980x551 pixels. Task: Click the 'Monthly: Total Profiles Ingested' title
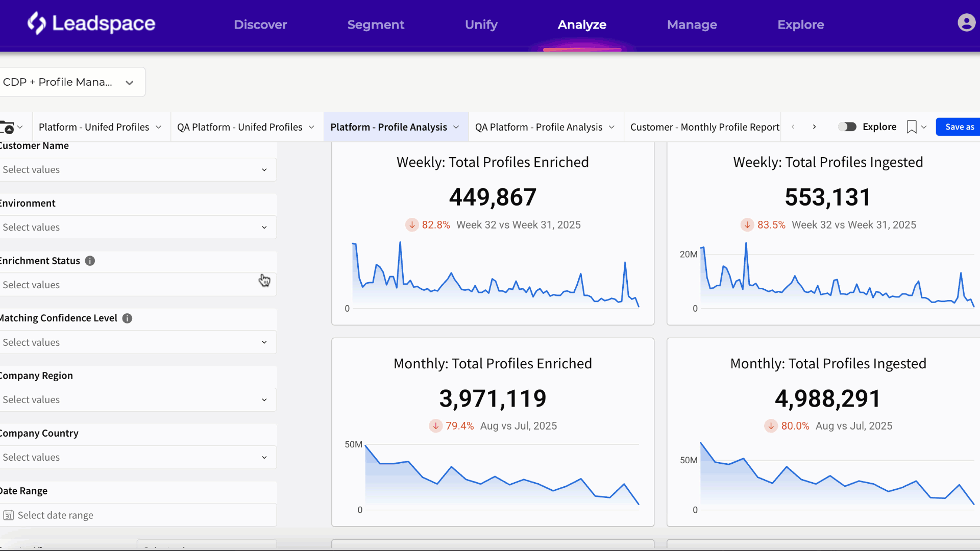(828, 364)
